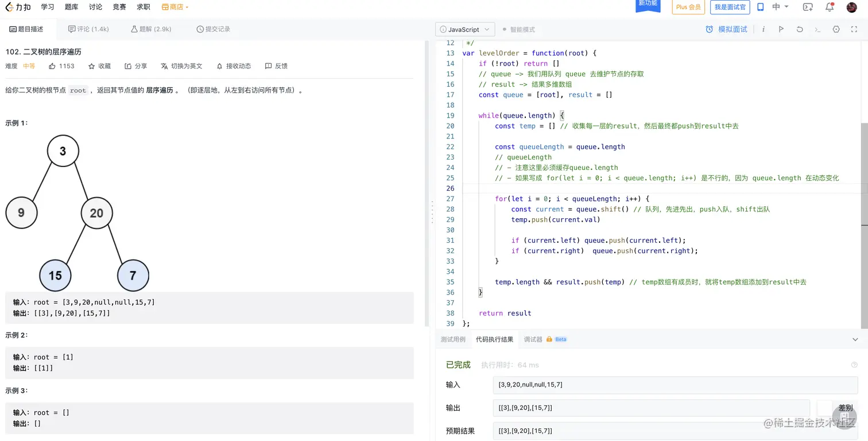The height and width of the screenshot is (441, 868).
Task: Open the user avatar menu
Action: point(852,7)
